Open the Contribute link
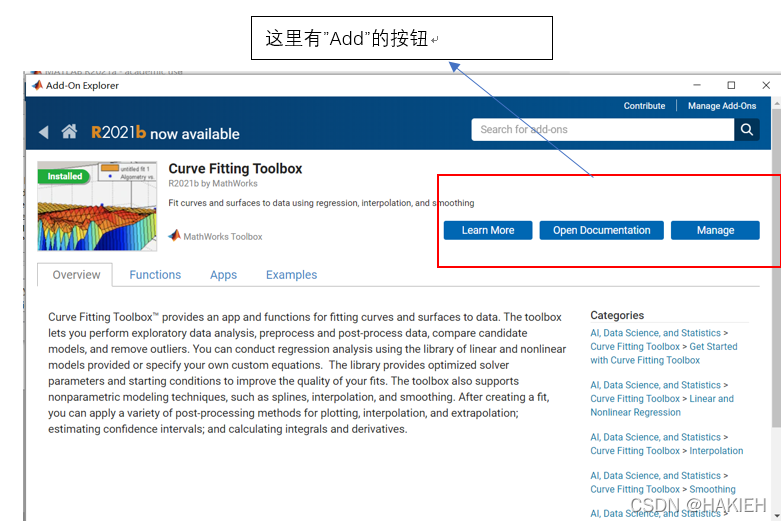Screen dimensions: 781x522 [644, 106]
